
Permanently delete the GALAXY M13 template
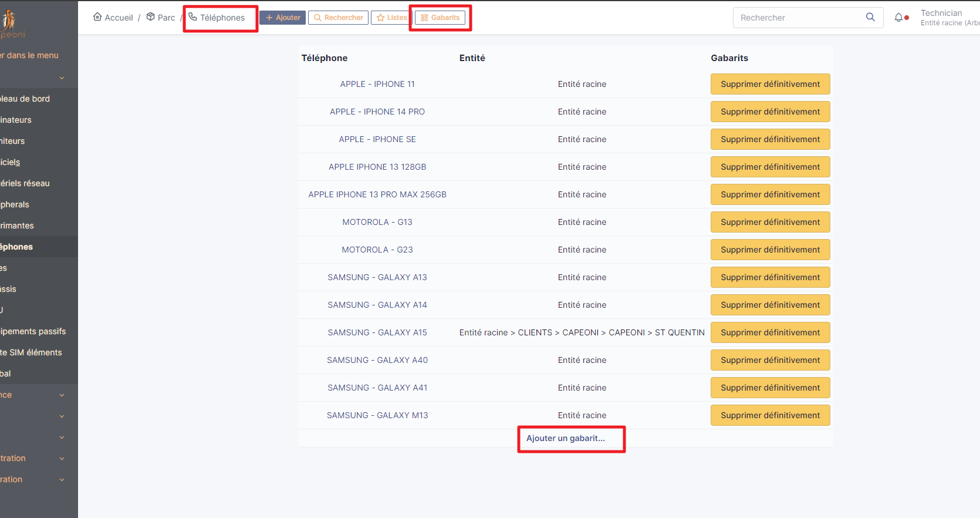pos(771,415)
